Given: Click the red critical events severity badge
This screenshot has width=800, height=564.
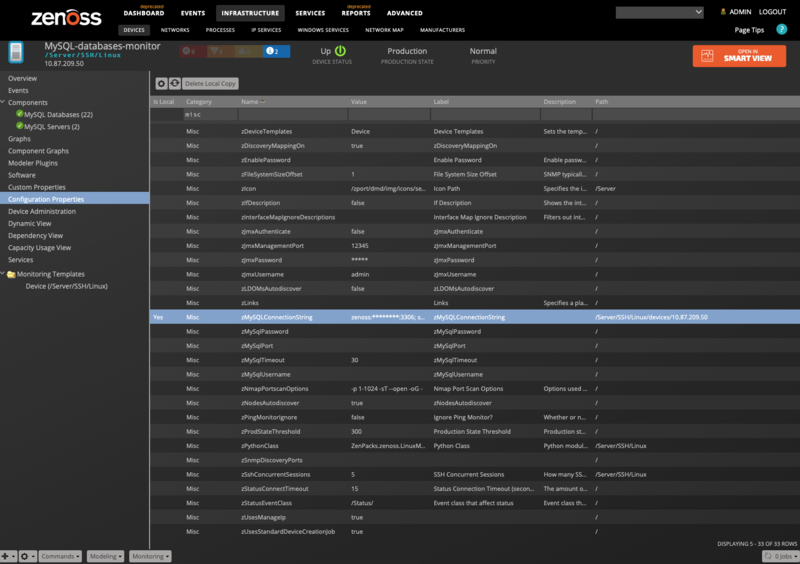Looking at the screenshot, I should coord(193,51).
